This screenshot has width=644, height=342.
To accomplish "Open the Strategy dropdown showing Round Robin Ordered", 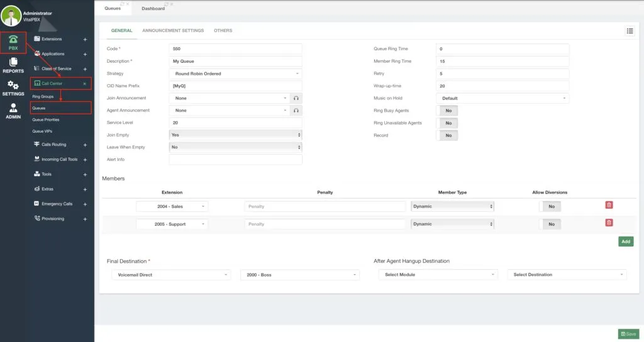I will point(235,74).
